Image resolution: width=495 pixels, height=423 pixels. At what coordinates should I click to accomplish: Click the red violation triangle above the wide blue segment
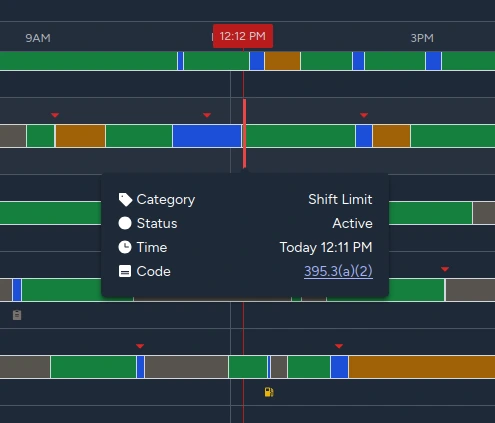tap(207, 115)
